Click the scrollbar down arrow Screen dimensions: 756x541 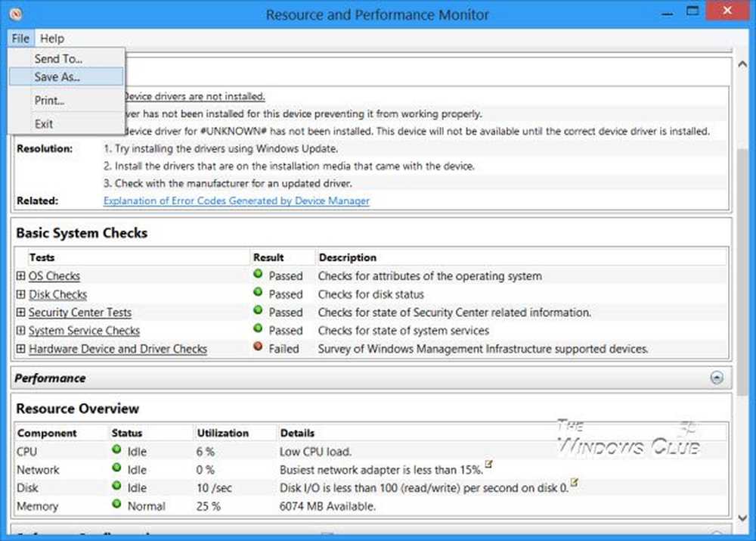click(742, 518)
